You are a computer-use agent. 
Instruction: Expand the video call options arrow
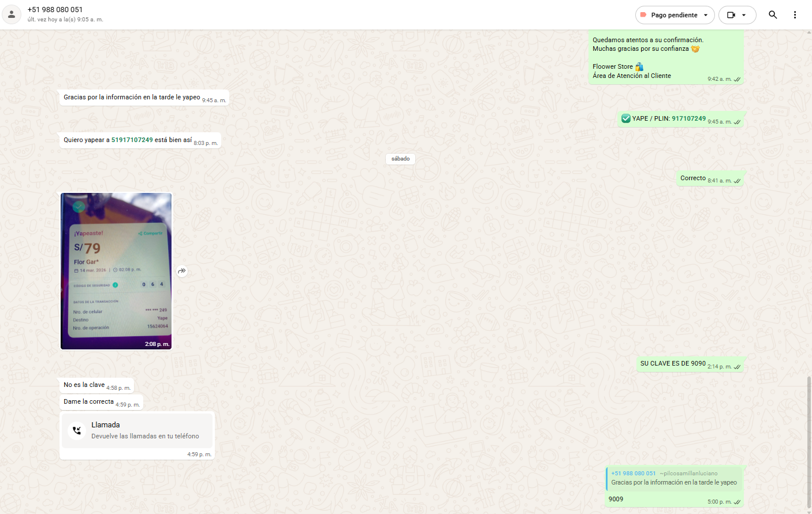point(744,15)
